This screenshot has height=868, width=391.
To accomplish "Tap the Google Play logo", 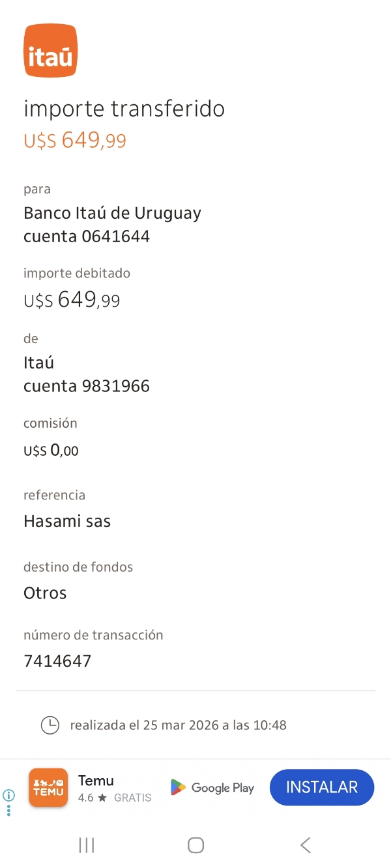I will point(212,788).
